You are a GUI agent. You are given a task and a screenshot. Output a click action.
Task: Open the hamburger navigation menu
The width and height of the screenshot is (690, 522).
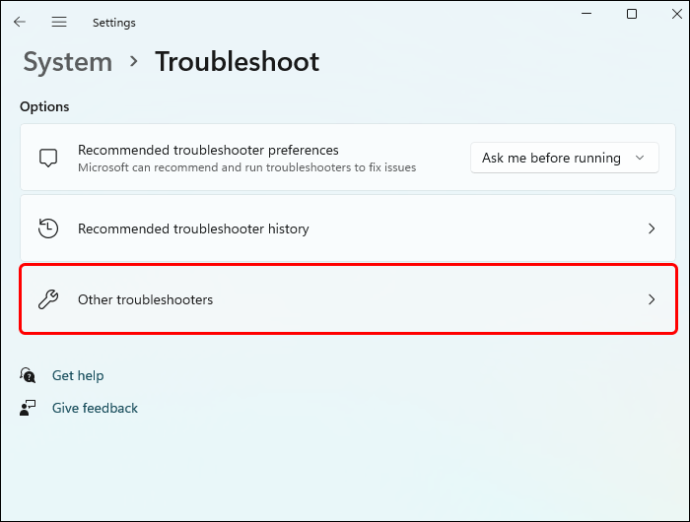coord(59,22)
